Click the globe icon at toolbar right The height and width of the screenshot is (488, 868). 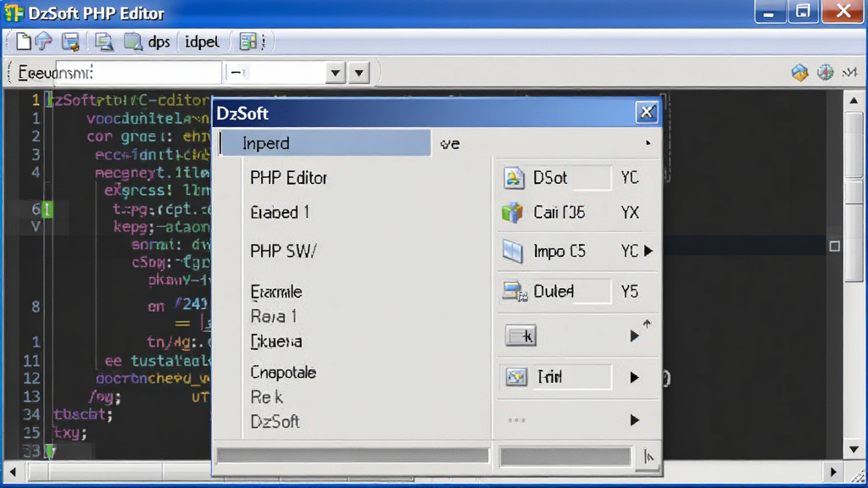[826, 73]
